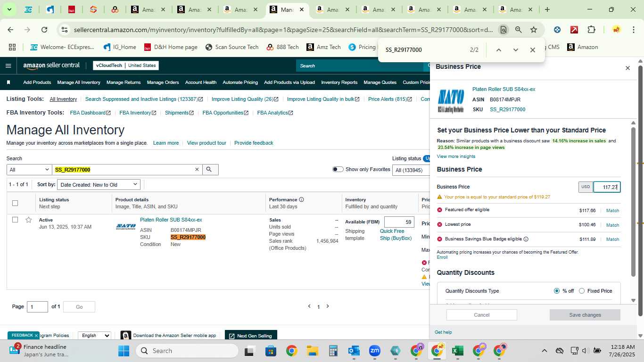Reload the page

point(44,30)
